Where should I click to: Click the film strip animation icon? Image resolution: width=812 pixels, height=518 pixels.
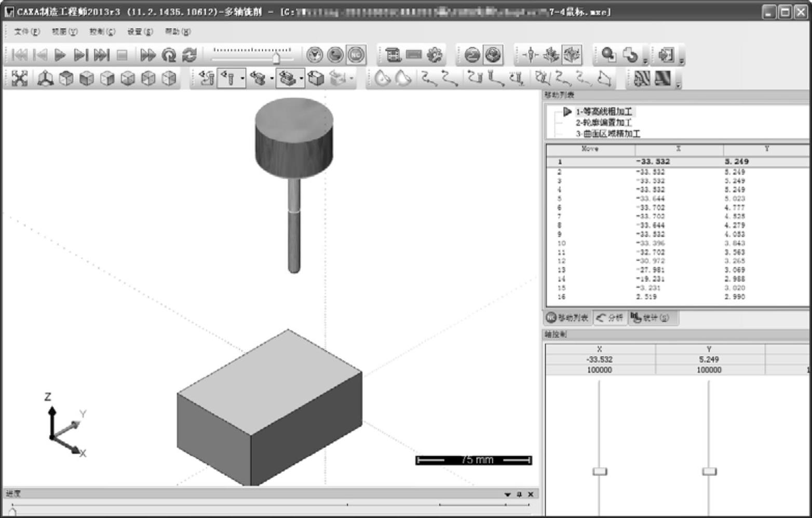(393, 55)
